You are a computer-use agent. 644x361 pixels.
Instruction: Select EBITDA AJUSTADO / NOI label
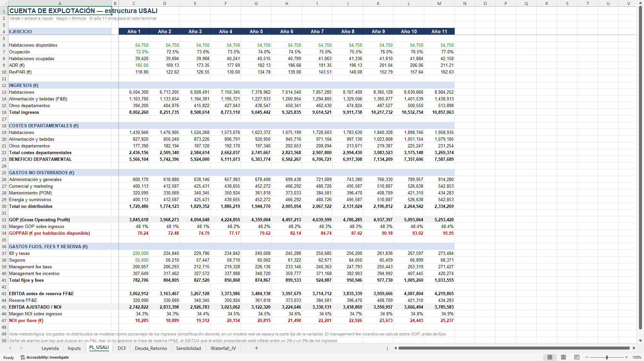pyautogui.click(x=60, y=307)
